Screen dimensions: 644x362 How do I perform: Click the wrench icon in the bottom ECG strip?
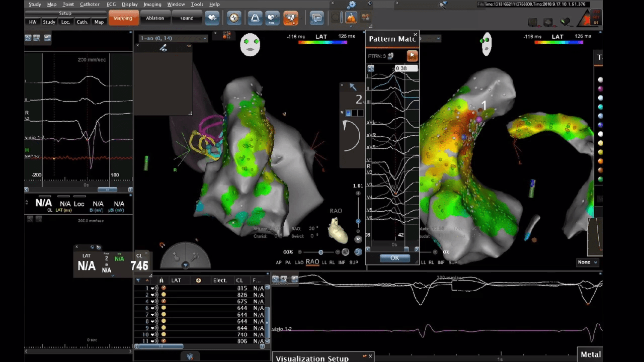coord(276,279)
